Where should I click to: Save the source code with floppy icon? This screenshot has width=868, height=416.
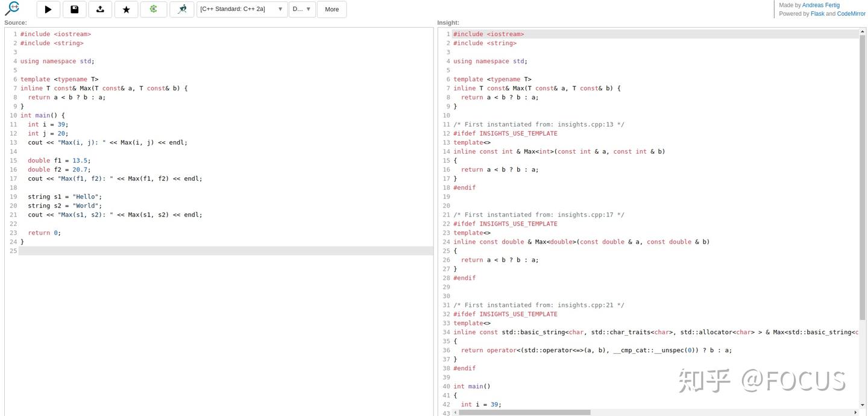[74, 9]
